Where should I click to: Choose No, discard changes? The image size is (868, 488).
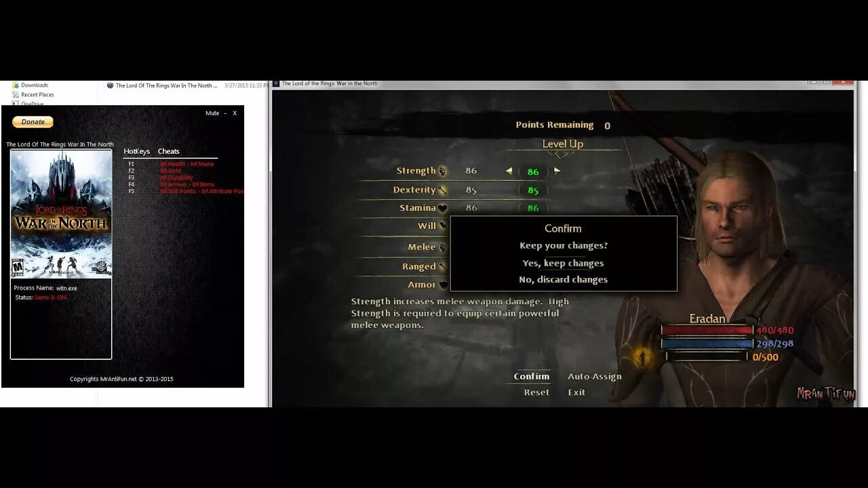[x=563, y=280]
